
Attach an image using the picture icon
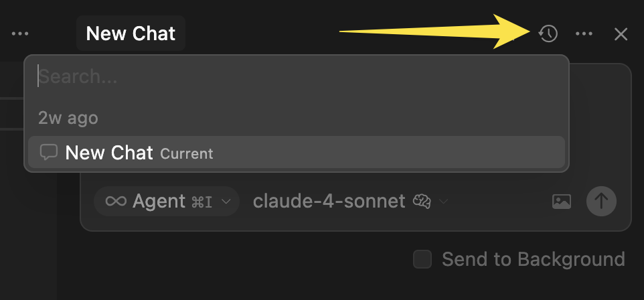[x=561, y=201]
